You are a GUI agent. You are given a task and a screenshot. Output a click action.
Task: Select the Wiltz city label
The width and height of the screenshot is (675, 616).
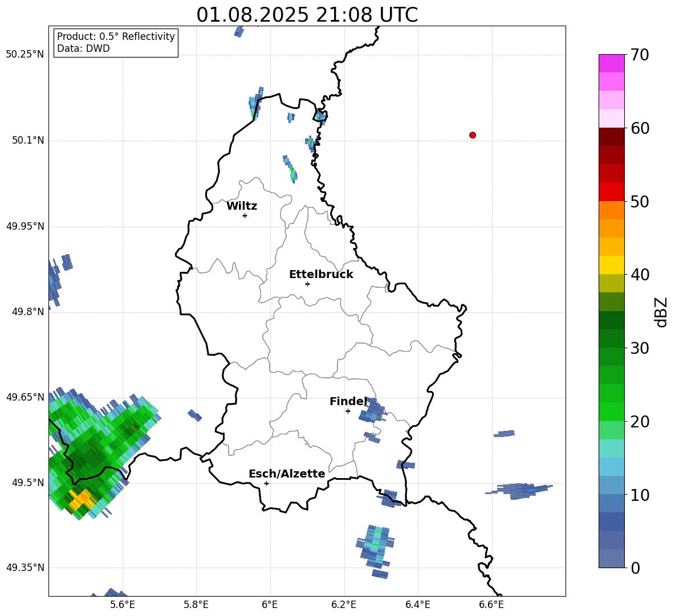pyautogui.click(x=242, y=206)
